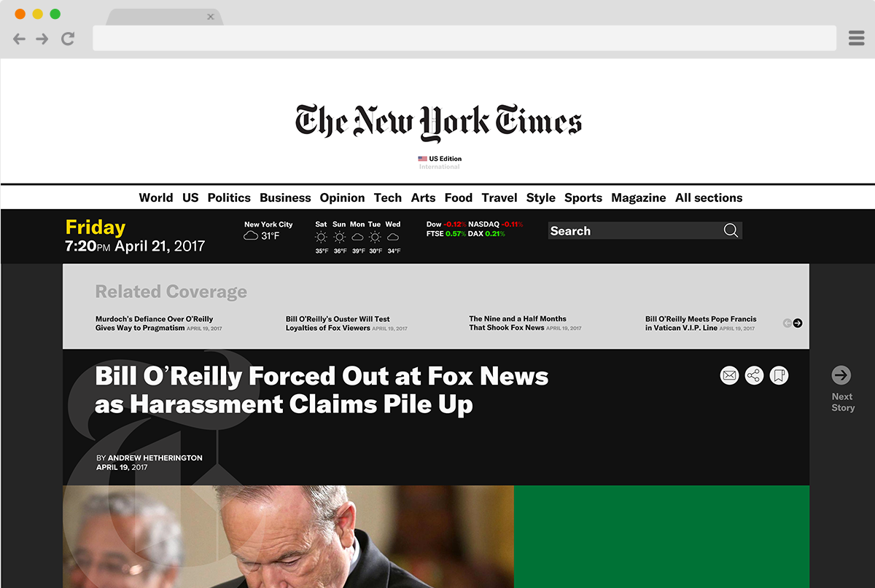875x588 pixels.
Task: Email the article using the envelope icon
Action: coord(729,376)
